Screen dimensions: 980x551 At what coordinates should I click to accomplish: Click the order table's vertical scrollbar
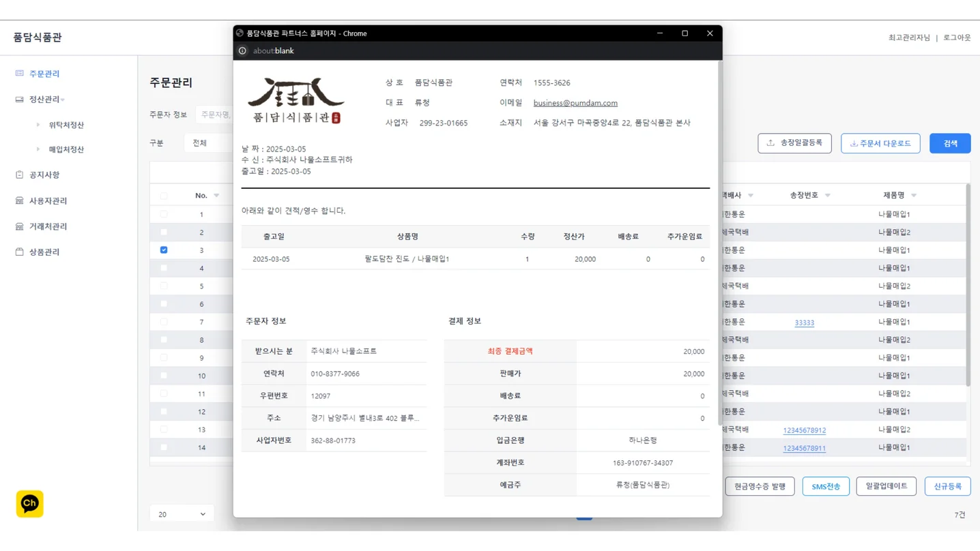click(x=968, y=285)
